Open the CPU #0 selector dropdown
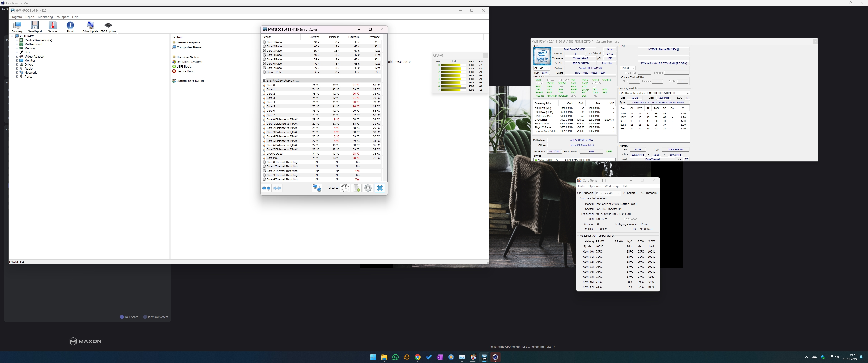Image resolution: width=868 pixels, height=363 pixels. pyautogui.click(x=541, y=68)
